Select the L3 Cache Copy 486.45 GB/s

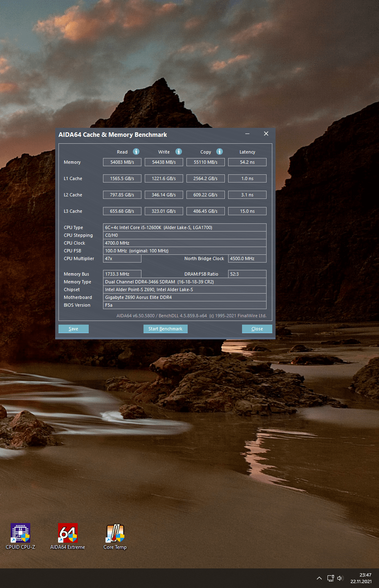[206, 211]
